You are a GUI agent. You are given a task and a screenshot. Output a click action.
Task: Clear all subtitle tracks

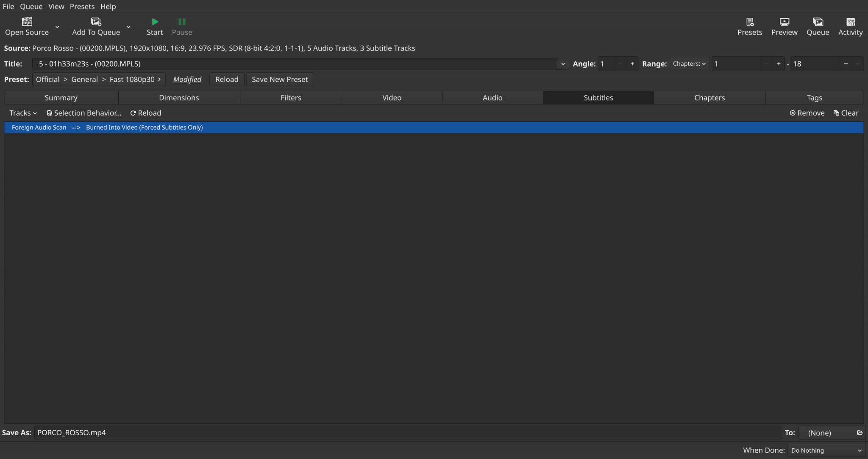coord(846,113)
